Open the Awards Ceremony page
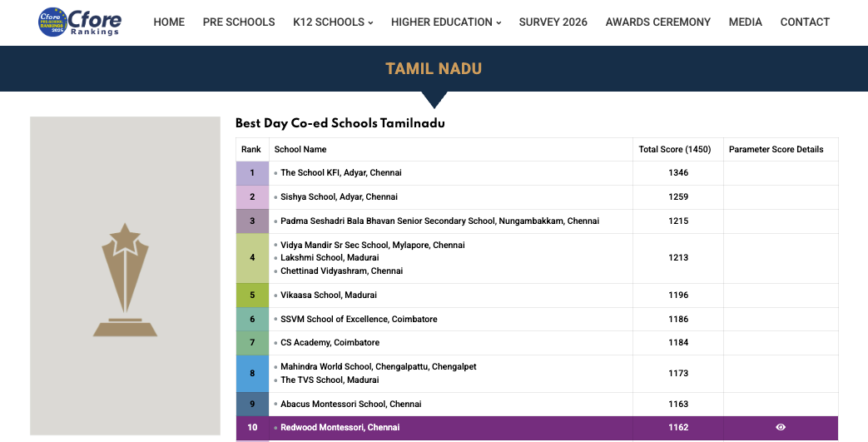Viewport: 868px width, 442px height. click(x=657, y=22)
